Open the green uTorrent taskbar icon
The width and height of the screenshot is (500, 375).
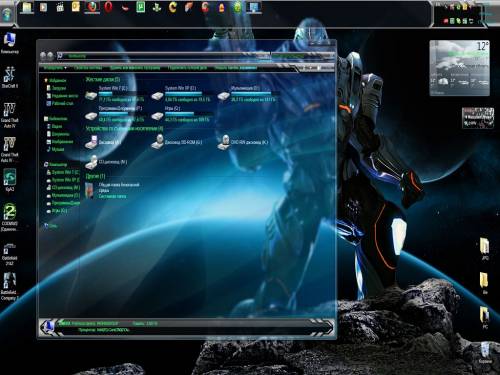(140, 7)
